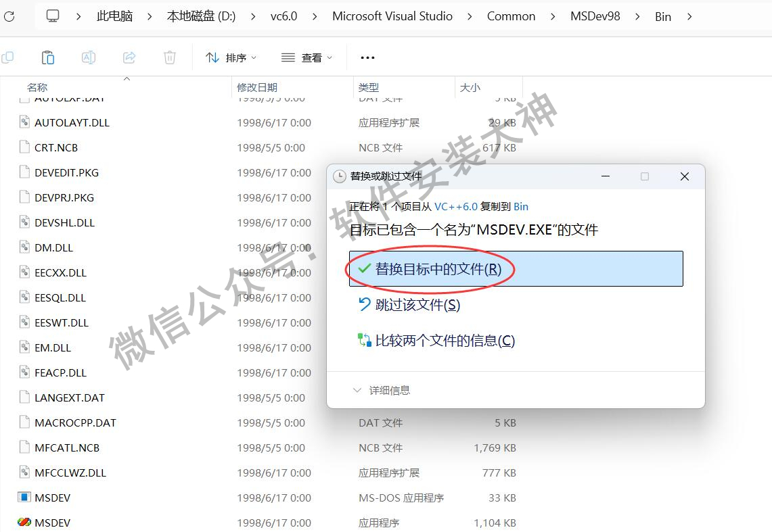Choose 替换目标中的文件(R) option
The image size is (772, 532).
click(x=516, y=268)
